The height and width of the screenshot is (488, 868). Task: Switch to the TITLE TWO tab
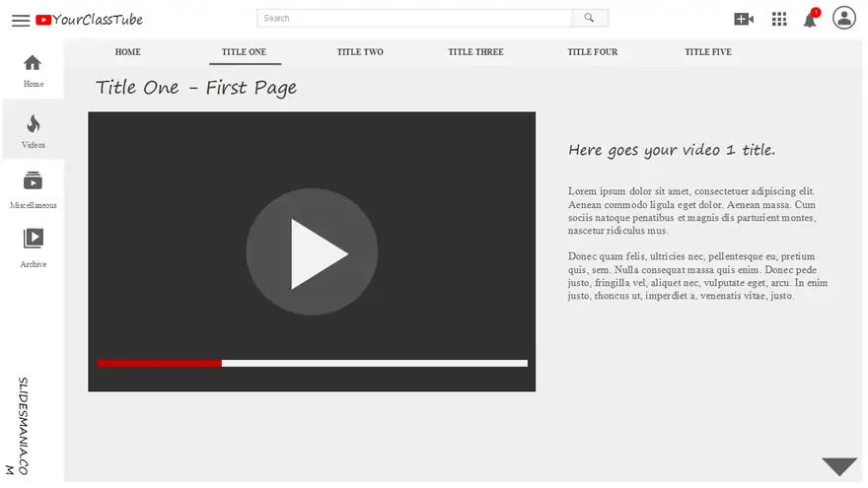click(360, 52)
